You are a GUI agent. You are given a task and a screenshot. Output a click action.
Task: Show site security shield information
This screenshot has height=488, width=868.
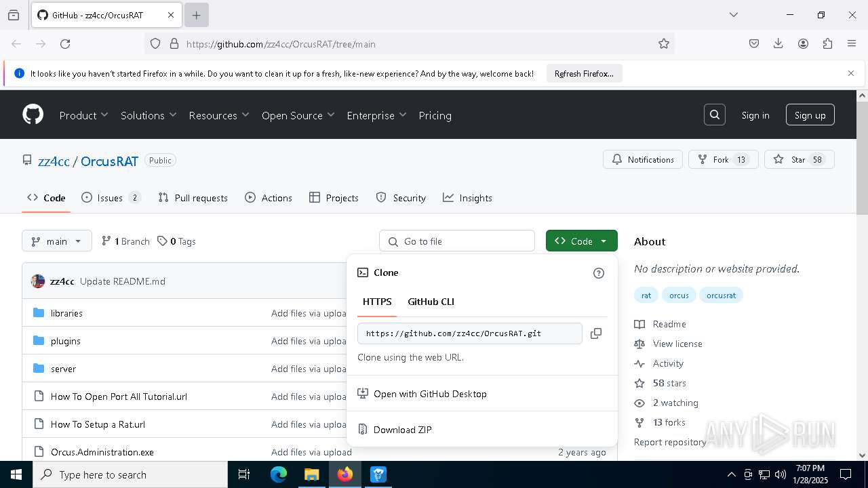coord(155,44)
